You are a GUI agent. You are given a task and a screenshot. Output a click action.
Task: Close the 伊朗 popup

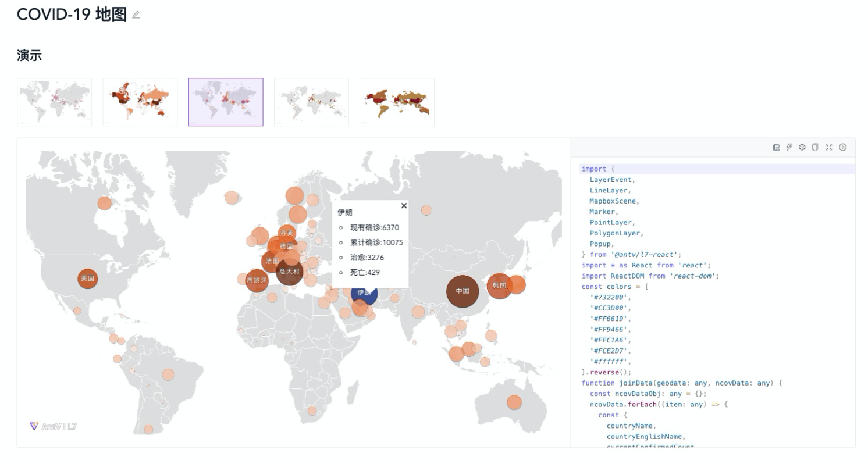coord(404,205)
